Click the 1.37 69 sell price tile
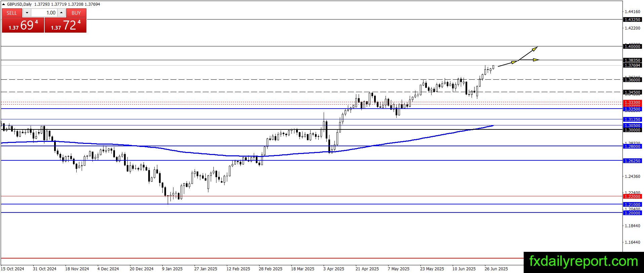644x273 pixels. [23, 25]
